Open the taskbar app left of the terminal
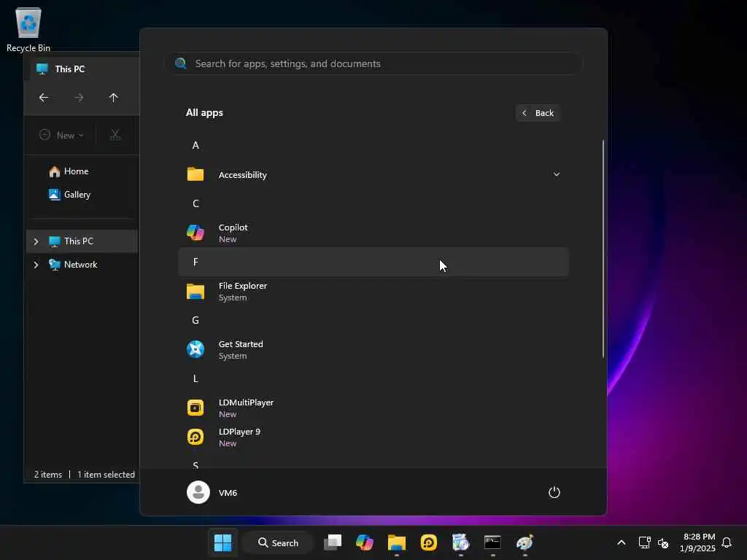The height and width of the screenshot is (560, 747). click(460, 542)
